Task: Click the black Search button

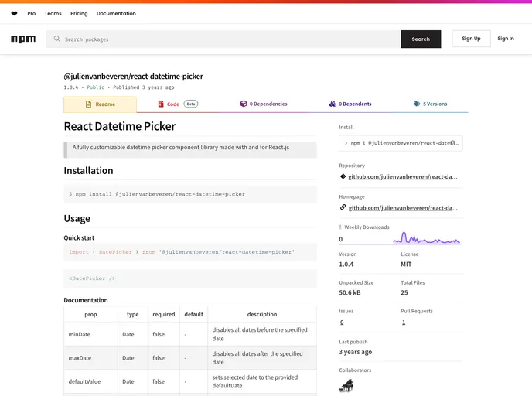Action: click(x=421, y=39)
